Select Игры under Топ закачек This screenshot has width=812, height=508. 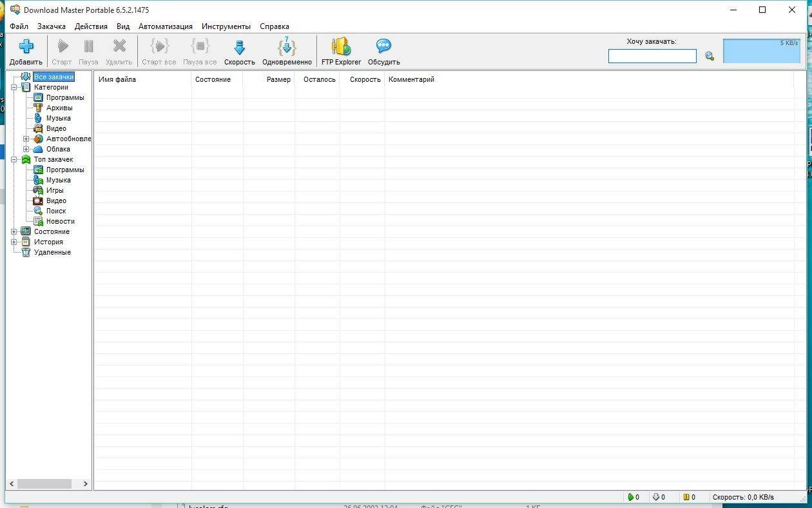[x=55, y=190]
